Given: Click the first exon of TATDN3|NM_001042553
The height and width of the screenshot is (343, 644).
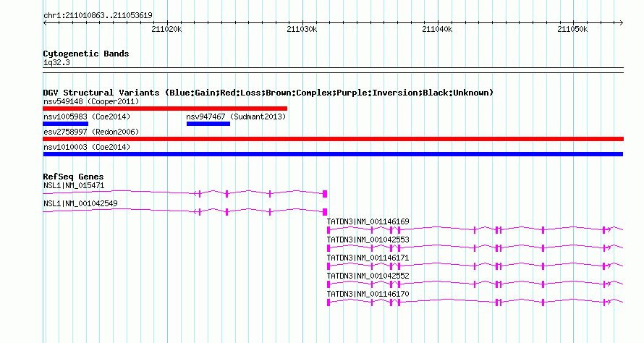Looking at the screenshot, I should 329,248.
